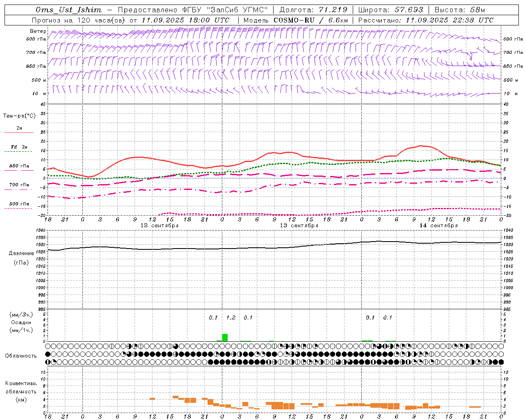The height and width of the screenshot is (420, 525).
Task: Click the Рассчитано: 11.09.2025 22:38 UTC text
Action: 426,20
